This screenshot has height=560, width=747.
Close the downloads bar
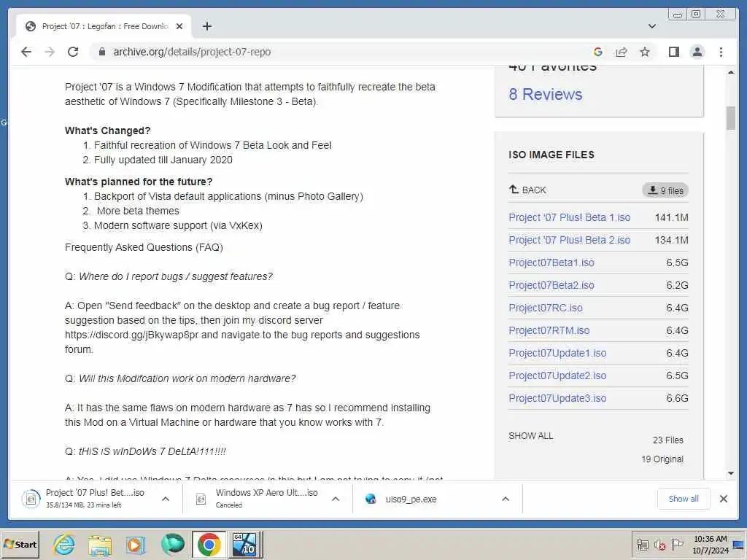pyautogui.click(x=723, y=499)
